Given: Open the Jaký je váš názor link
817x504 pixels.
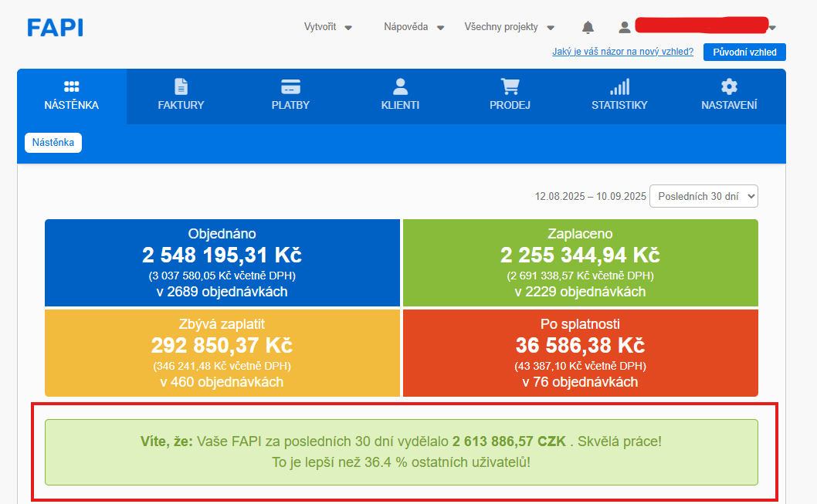Looking at the screenshot, I should click(x=622, y=52).
